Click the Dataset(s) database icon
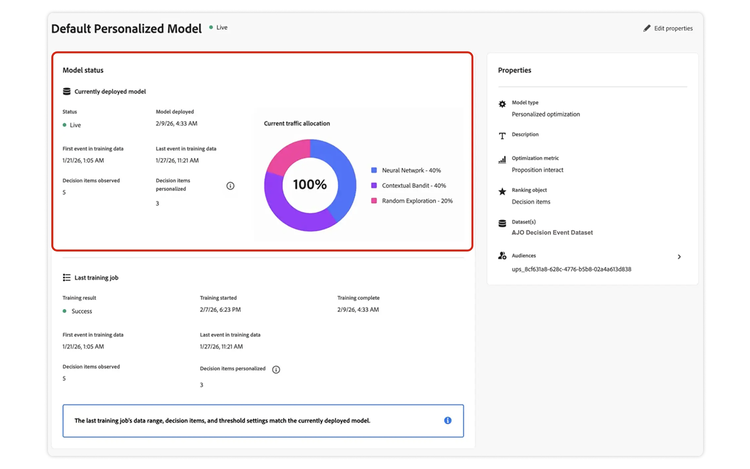The height and width of the screenshot is (469, 750). 502,223
